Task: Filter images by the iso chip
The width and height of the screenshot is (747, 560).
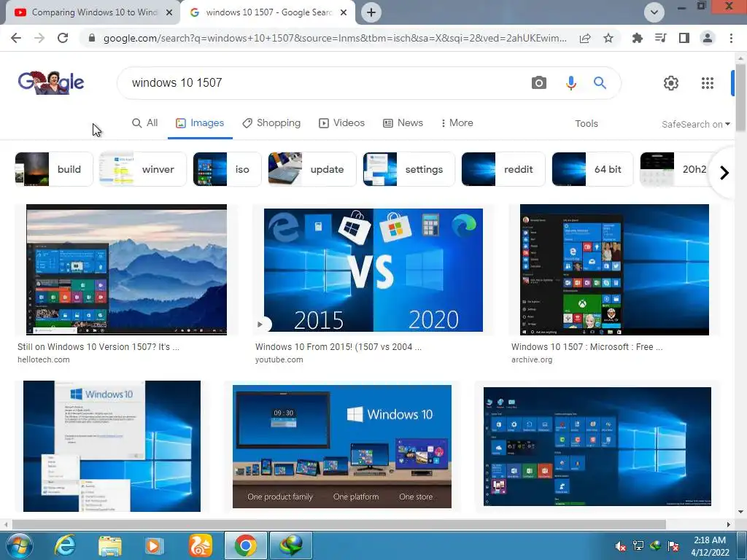Action: (227, 169)
